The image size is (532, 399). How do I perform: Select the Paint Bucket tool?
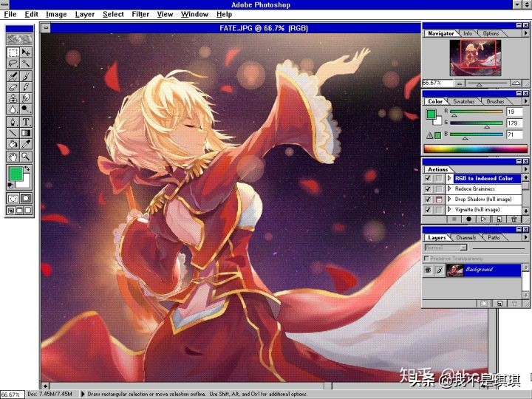coord(13,144)
